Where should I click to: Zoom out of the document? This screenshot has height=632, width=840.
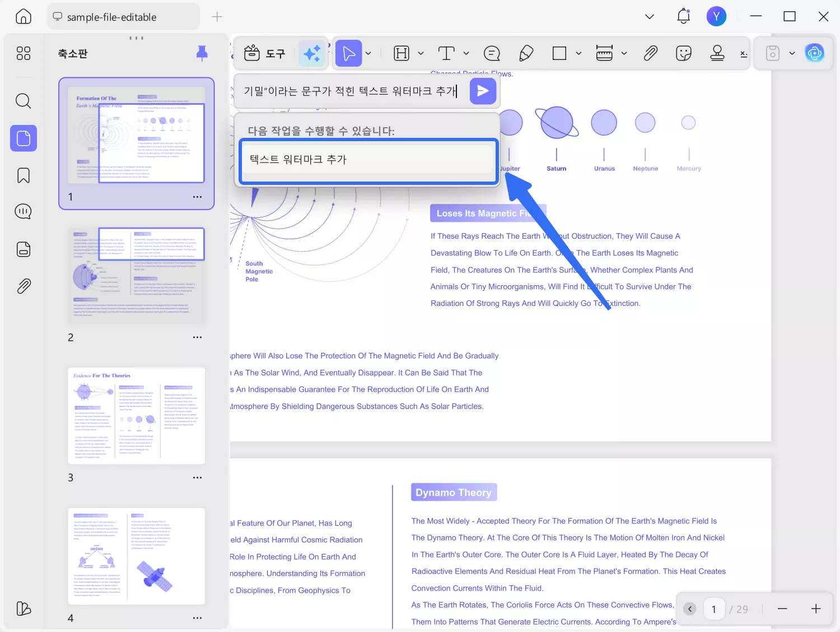782,609
